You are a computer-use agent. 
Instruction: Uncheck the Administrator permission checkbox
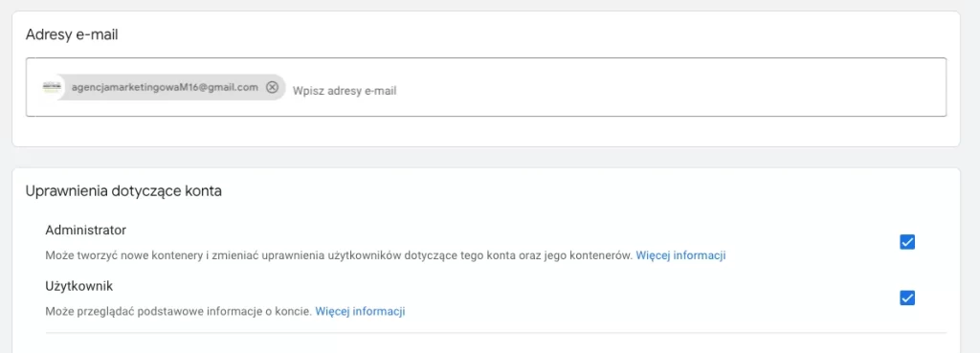[907, 242]
